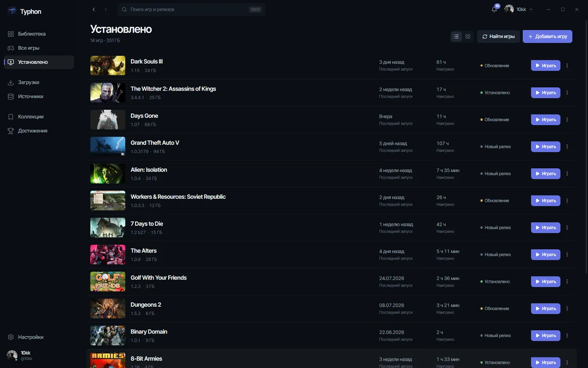Screen dimensions: 588x368
Task: Open more options for Dungeons 2
Action: click(567, 309)
